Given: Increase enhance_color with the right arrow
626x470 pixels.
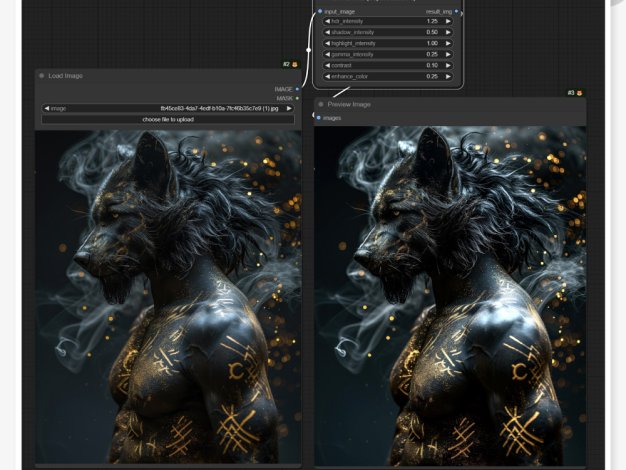Looking at the screenshot, I should [448, 76].
